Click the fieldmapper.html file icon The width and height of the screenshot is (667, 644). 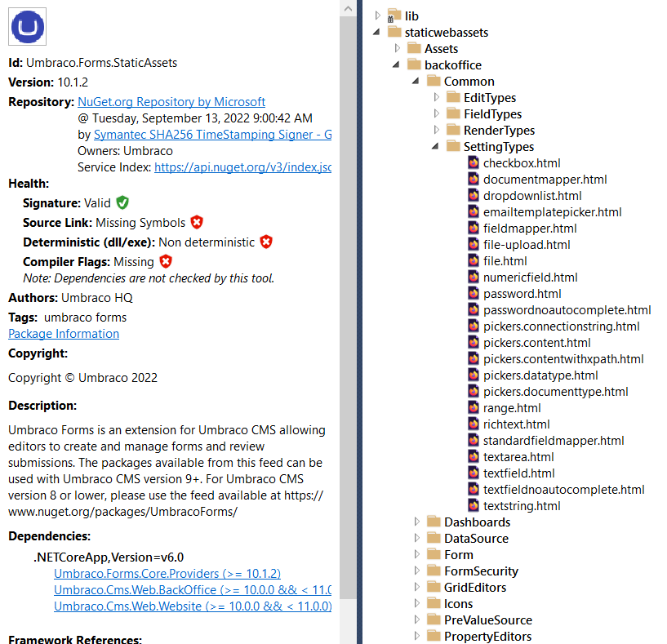click(x=474, y=229)
